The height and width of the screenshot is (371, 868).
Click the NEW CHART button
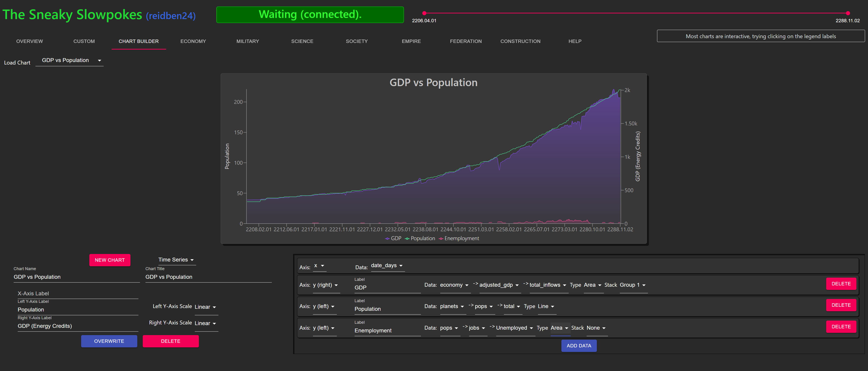pyautogui.click(x=110, y=260)
